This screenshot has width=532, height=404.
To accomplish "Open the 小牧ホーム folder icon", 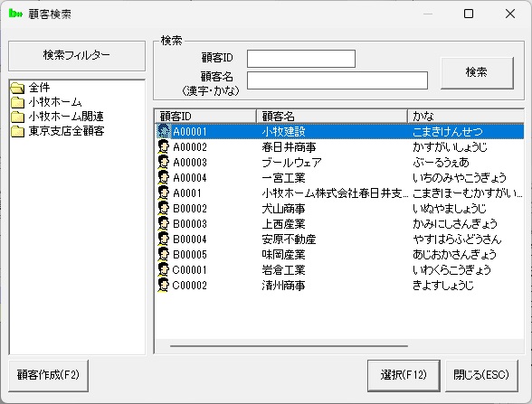I will point(17,102).
